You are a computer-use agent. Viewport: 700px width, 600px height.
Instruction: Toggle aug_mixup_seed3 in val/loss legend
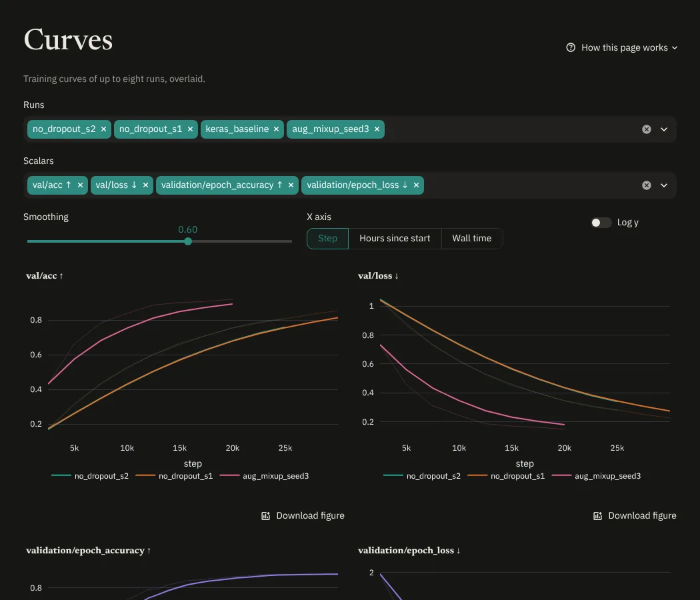coord(597,476)
